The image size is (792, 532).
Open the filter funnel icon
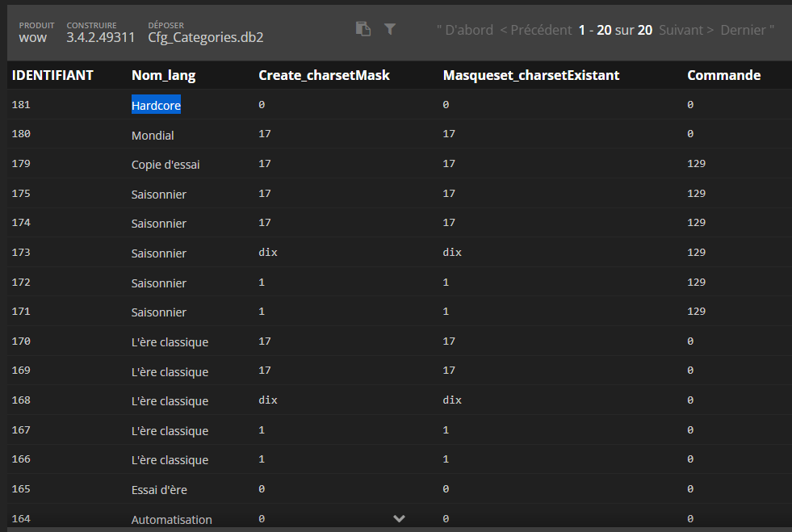pyautogui.click(x=390, y=29)
